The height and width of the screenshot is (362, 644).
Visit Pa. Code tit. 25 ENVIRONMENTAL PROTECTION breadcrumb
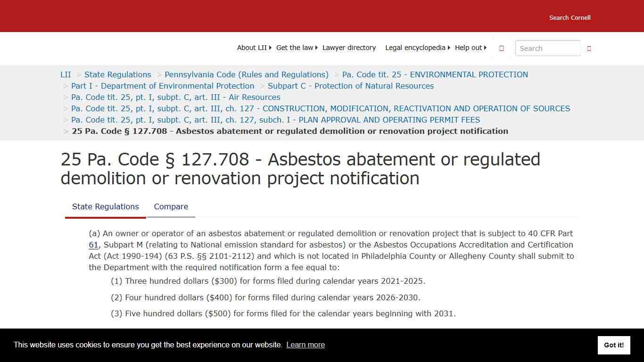pyautogui.click(x=435, y=74)
